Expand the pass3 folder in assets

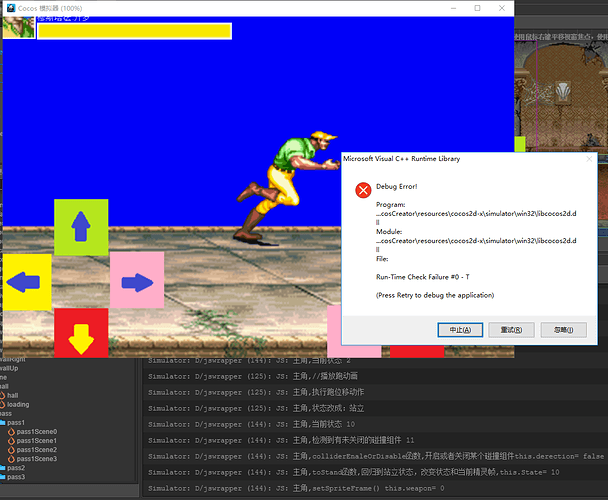coord(16,477)
